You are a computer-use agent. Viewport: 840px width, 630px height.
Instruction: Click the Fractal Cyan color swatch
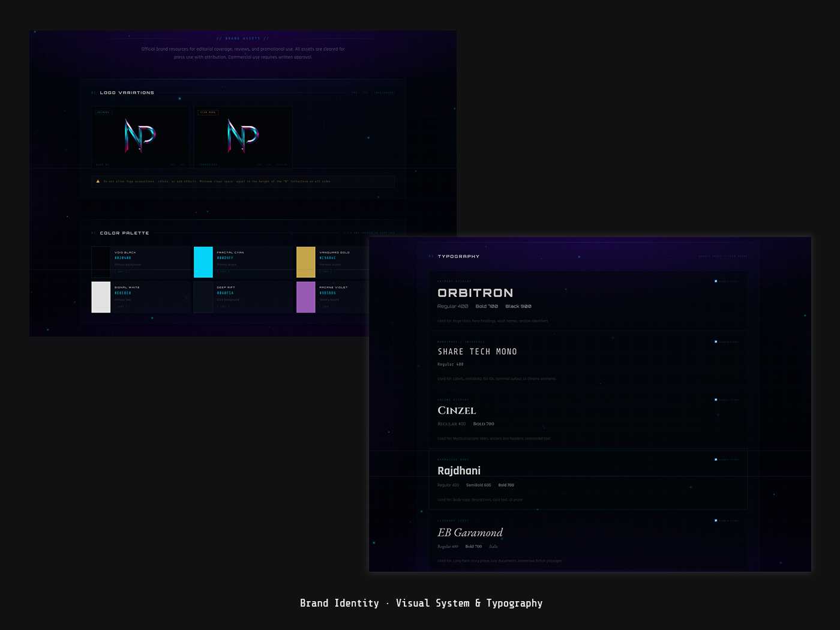click(x=203, y=262)
